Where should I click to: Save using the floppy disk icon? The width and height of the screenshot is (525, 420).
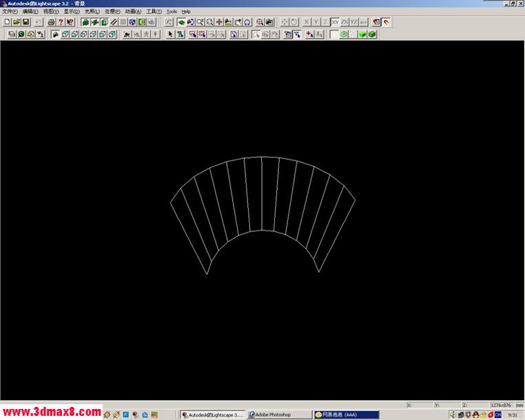25,22
